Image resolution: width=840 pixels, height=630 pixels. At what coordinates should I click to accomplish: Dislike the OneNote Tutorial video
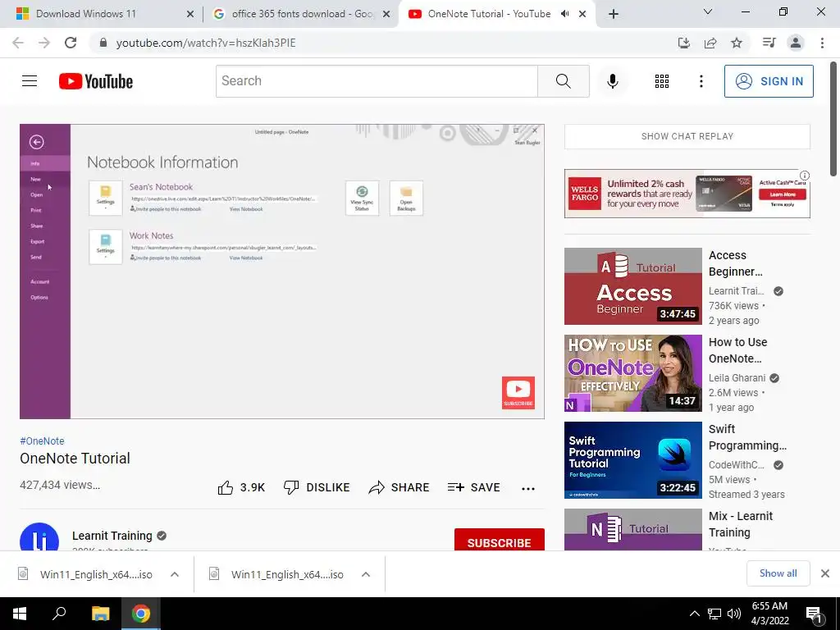pos(317,487)
